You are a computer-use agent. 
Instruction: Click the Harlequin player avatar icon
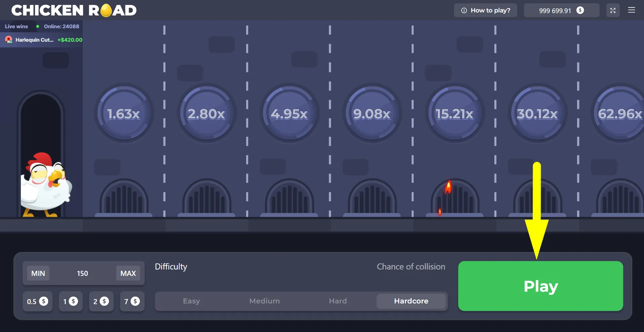pos(9,40)
